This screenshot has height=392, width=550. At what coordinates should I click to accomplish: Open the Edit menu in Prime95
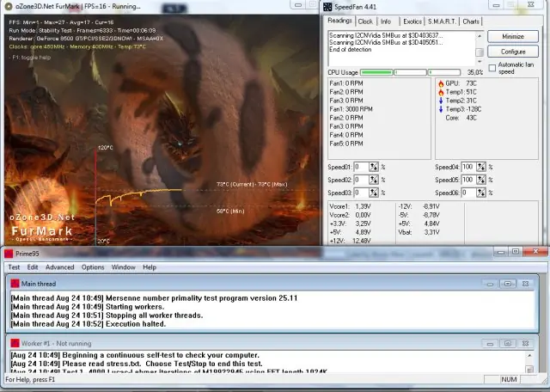33,267
